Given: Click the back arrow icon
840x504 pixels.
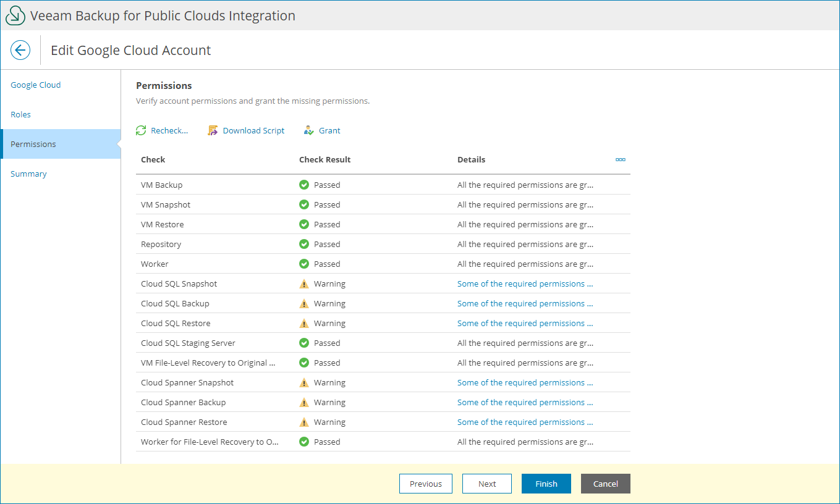Looking at the screenshot, I should pyautogui.click(x=20, y=50).
